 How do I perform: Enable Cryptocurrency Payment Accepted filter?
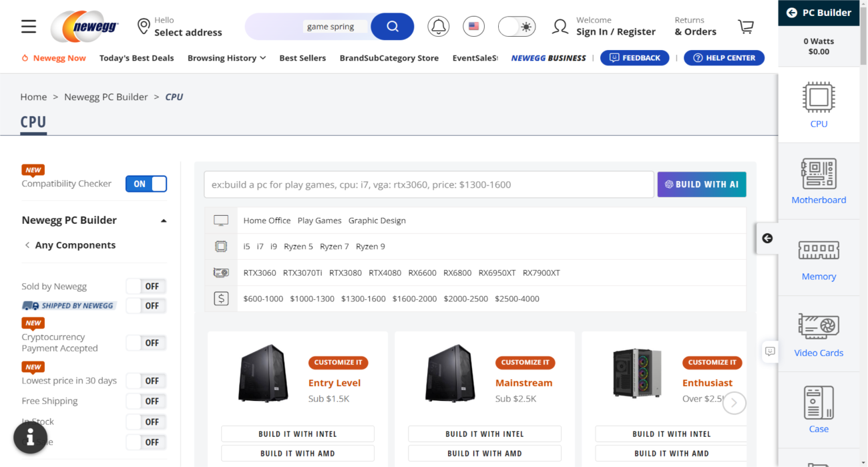coord(146,343)
